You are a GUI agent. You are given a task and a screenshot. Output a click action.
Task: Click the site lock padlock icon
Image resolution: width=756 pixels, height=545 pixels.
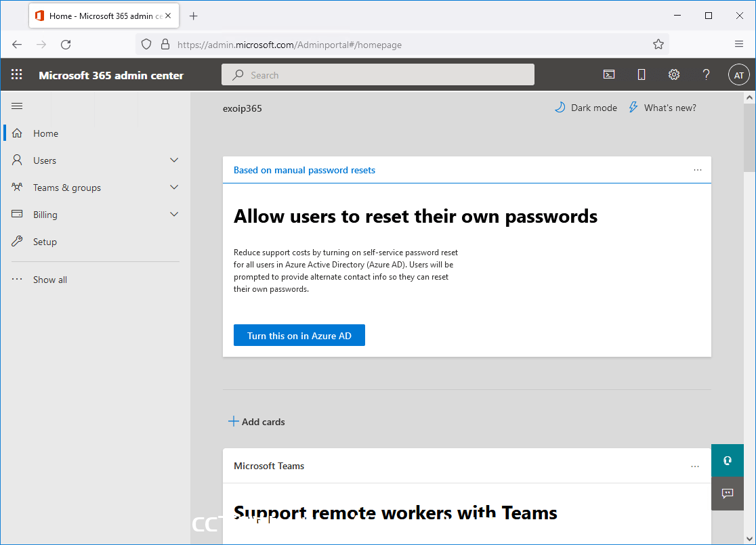(165, 44)
